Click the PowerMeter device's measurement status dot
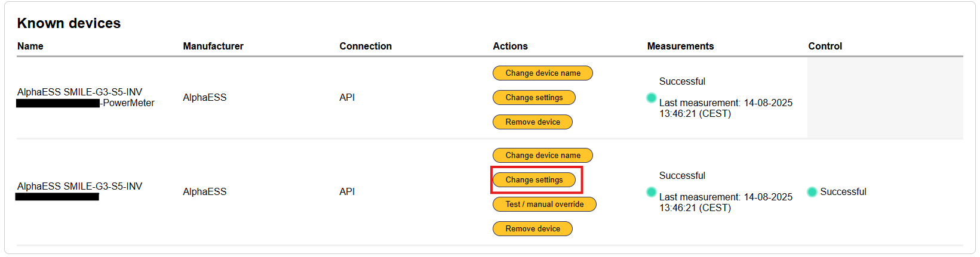This screenshot has width=980, height=257. [x=651, y=98]
